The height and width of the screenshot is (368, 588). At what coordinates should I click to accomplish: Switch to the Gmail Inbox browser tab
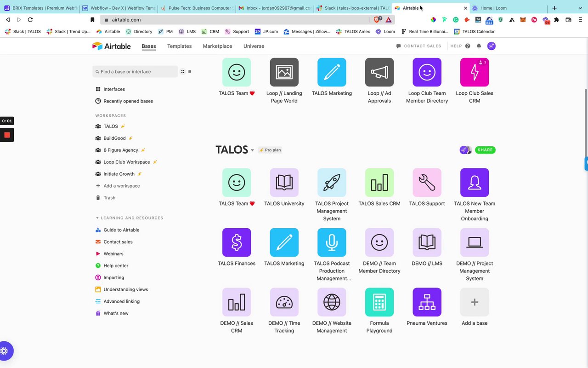point(275,8)
